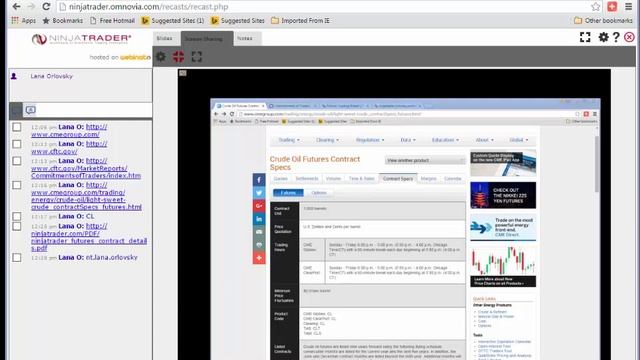Screen dimensions: 640x360
Task: Open the "View another product" dropdown
Action: [x=425, y=160]
